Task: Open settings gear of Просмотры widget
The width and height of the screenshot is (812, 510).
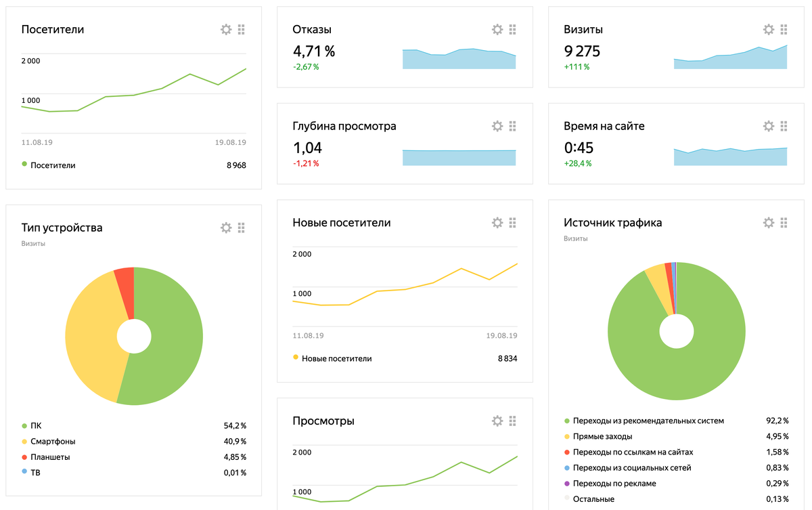Action: click(x=497, y=421)
